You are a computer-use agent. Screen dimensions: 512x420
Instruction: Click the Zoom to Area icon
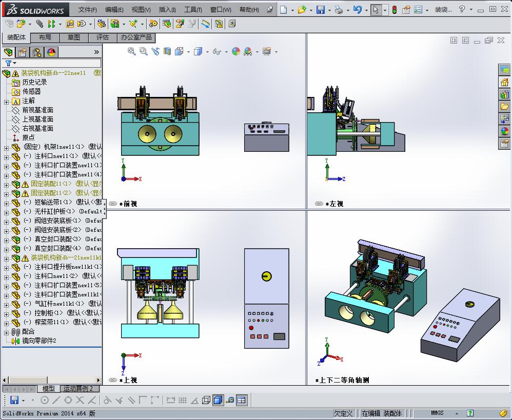143,51
